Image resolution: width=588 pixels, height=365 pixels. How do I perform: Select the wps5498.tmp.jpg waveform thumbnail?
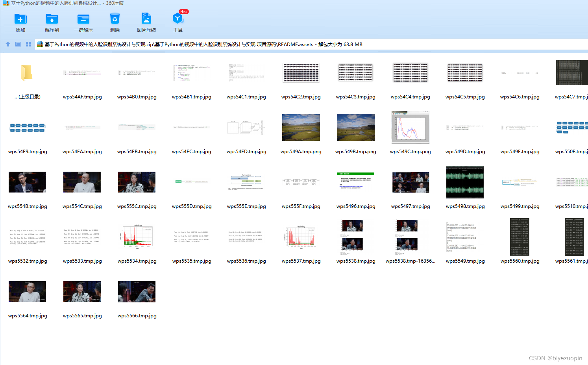[465, 182]
